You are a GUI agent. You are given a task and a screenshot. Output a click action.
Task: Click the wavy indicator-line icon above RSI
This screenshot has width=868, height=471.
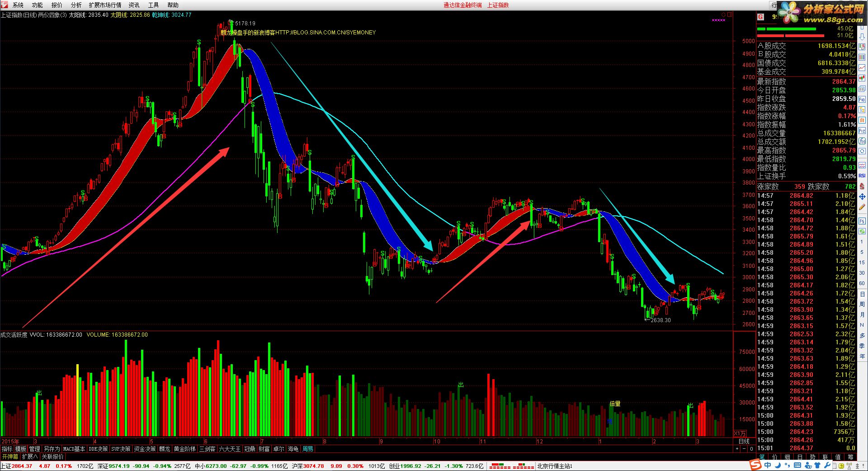point(862,165)
